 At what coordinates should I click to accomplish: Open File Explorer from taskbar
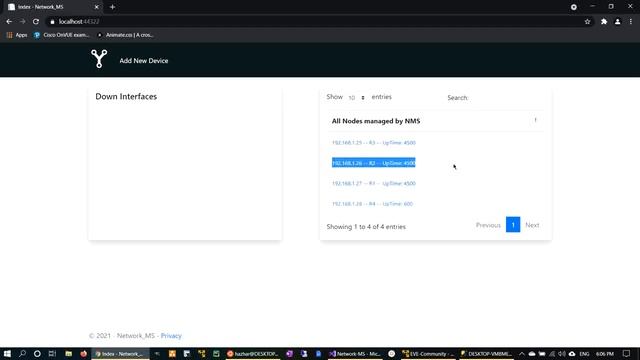69,353
